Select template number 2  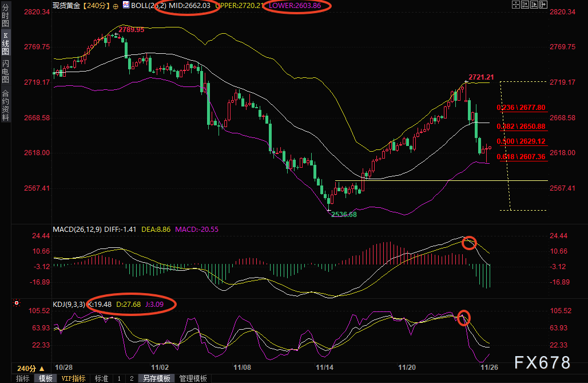[131, 378]
